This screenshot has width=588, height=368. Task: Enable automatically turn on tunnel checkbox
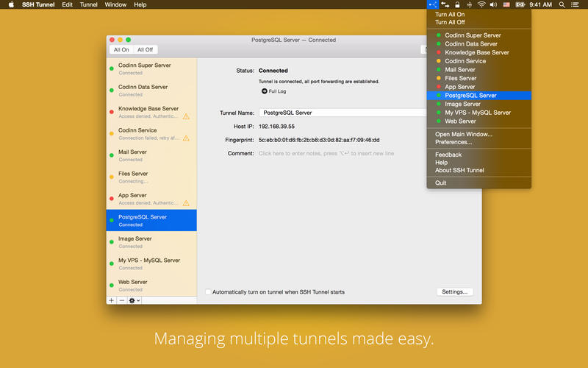pos(208,292)
